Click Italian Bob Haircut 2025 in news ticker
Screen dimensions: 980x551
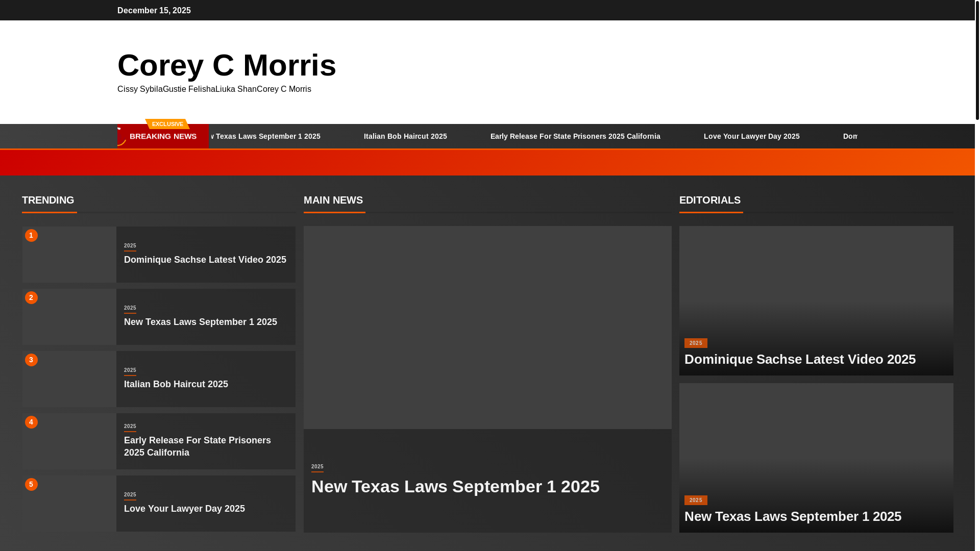click(x=405, y=136)
